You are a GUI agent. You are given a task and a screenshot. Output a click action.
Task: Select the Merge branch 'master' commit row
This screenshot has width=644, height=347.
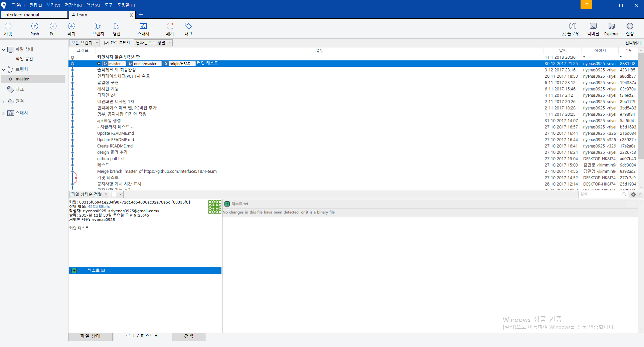tap(353, 171)
